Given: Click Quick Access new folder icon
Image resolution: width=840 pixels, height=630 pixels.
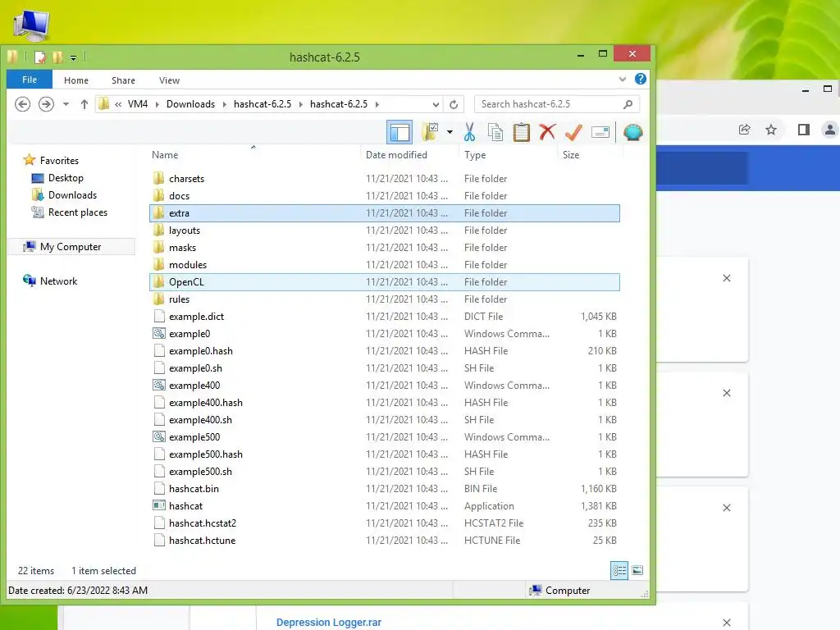Looking at the screenshot, I should pos(58,57).
